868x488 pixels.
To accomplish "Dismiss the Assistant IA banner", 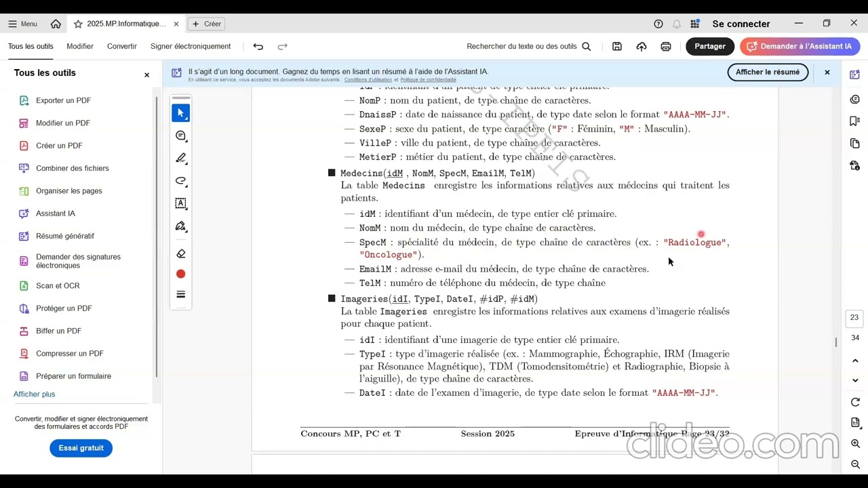I will (x=827, y=72).
